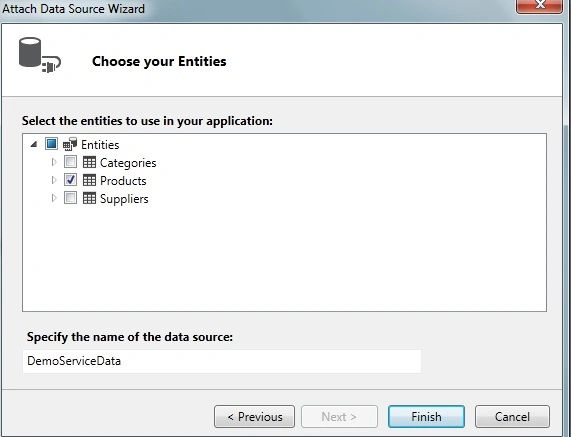This screenshot has width=571, height=437.
Task: Expand the Categories node arrow
Action: (54, 162)
